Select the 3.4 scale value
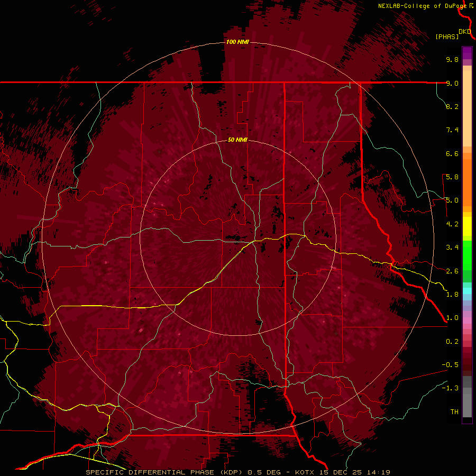The image size is (476, 476). pyautogui.click(x=452, y=248)
